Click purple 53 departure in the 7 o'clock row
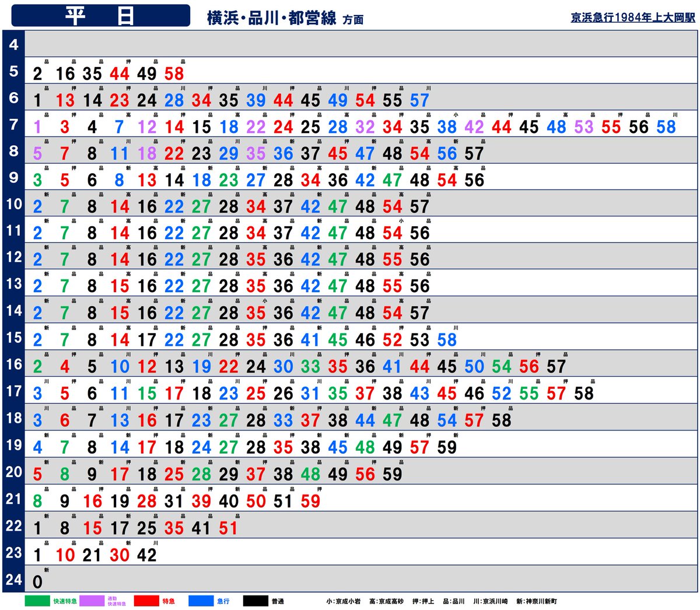 click(x=583, y=127)
